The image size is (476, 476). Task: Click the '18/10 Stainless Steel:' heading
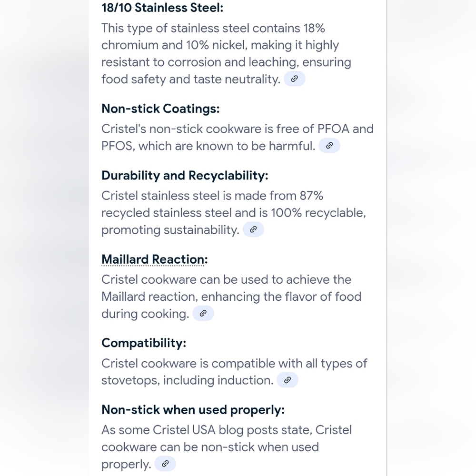[162, 8]
